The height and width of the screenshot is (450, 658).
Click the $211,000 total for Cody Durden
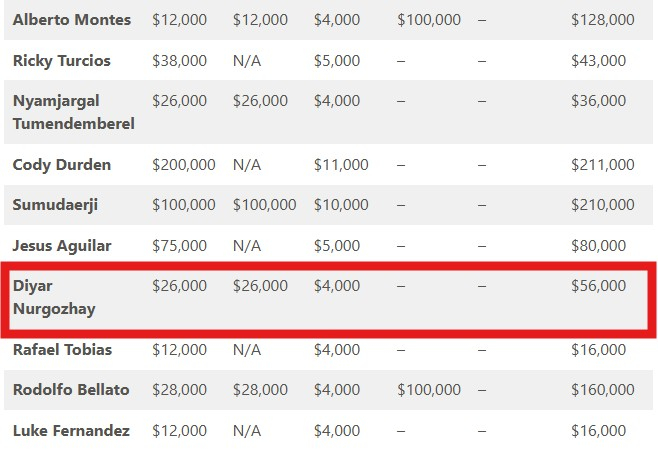602,164
